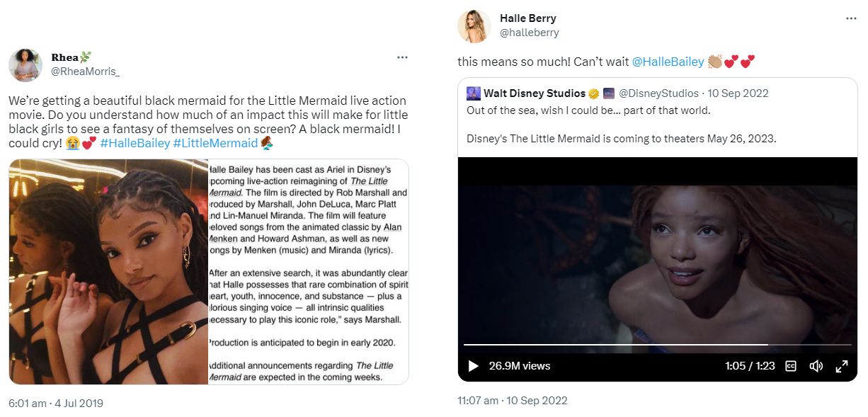The image size is (868, 417).
Task: Open the Walt Disney Studios profile name
Action: coord(534,93)
